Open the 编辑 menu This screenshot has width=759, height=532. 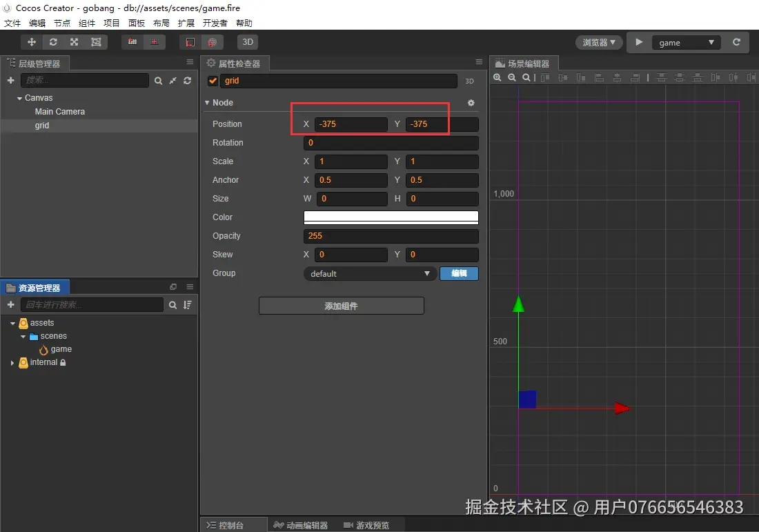click(x=37, y=23)
